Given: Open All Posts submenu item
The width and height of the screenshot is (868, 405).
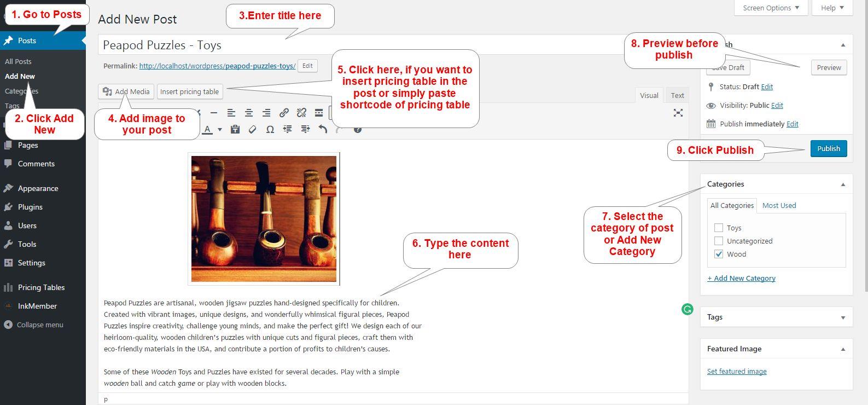Looking at the screenshot, I should (18, 61).
